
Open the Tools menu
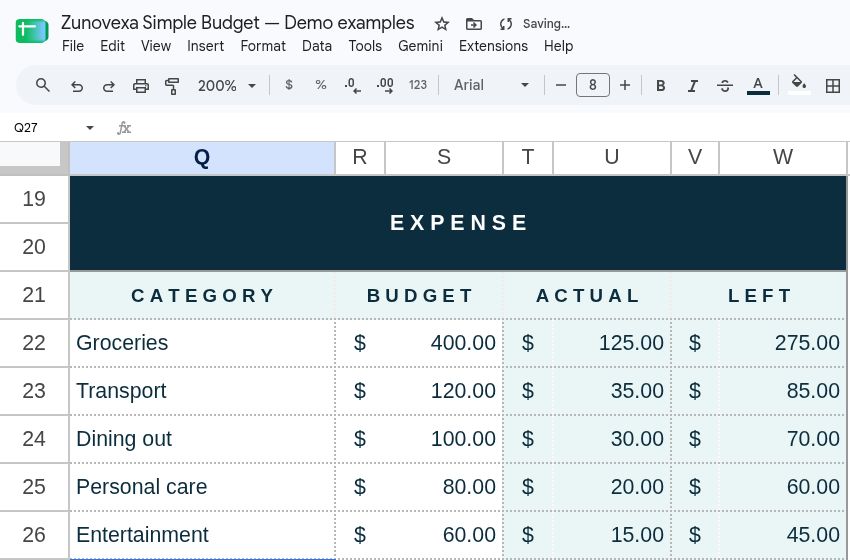[365, 46]
